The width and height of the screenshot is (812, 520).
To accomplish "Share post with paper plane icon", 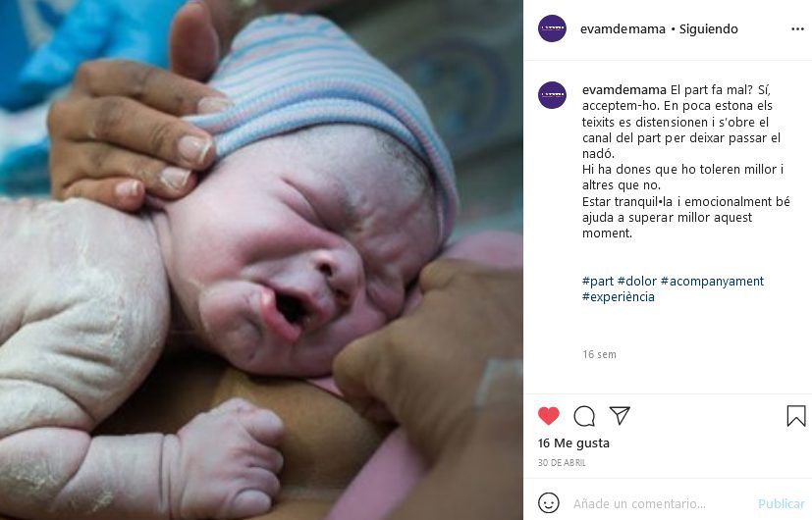I will click(620, 415).
